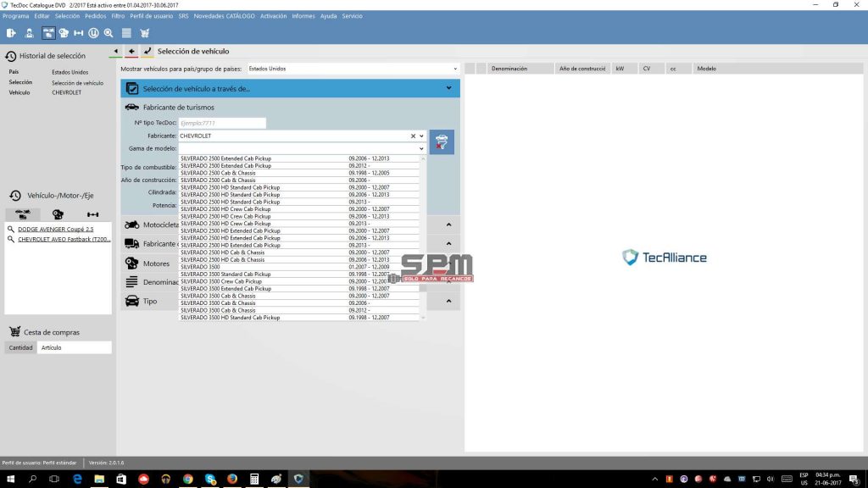This screenshot has height=488, width=868.
Task: Open Google Chrome from the taskbar
Action: coord(187,480)
